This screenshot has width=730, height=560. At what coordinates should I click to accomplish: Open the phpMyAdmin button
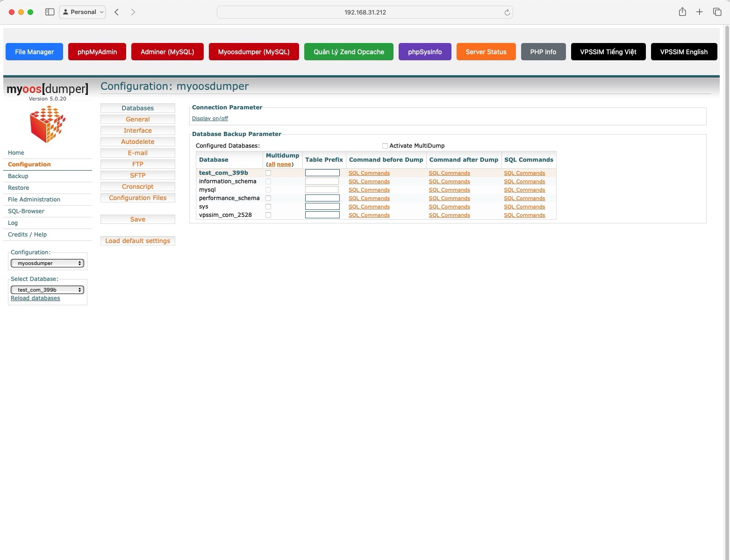tap(97, 52)
